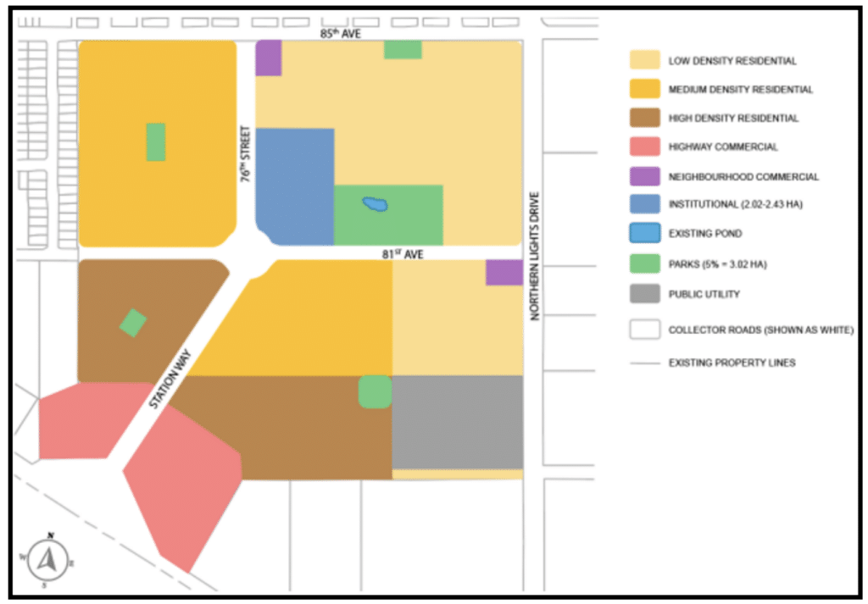The image size is (868, 604).
Task: Select the purple commercial block at 76th Street and 85th Ave
Action: point(268,58)
